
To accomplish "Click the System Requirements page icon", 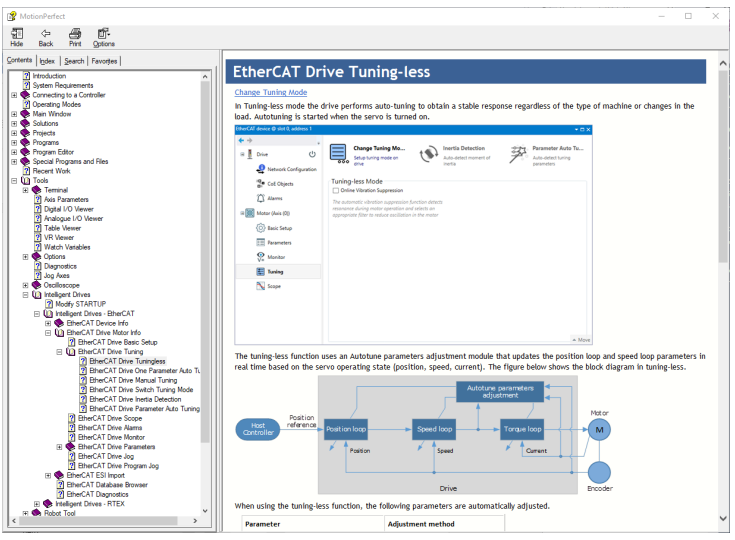I will coord(26,85).
